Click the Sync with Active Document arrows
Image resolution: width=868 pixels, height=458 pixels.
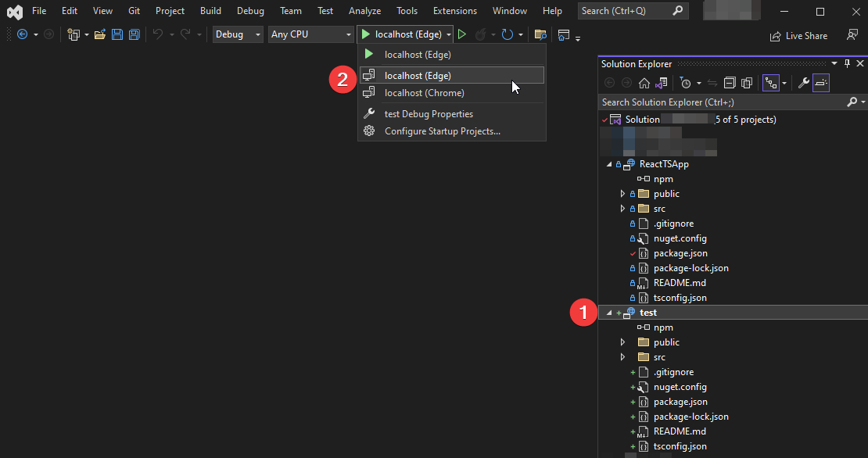pos(712,83)
